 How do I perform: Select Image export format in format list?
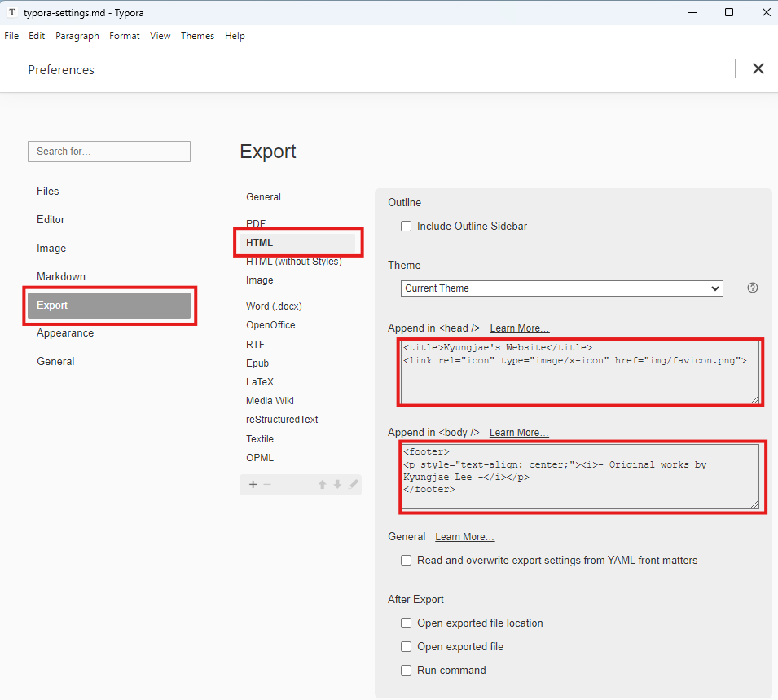pos(260,280)
